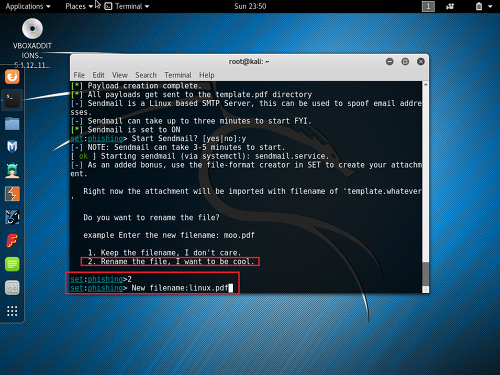Click text 'Payload creation complete.'

(x=144, y=86)
